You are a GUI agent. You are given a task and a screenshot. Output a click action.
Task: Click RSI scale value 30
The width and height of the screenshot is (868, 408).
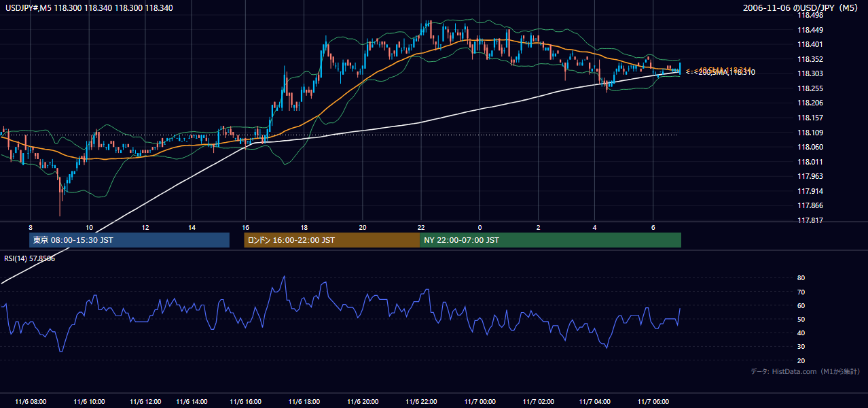click(x=801, y=347)
